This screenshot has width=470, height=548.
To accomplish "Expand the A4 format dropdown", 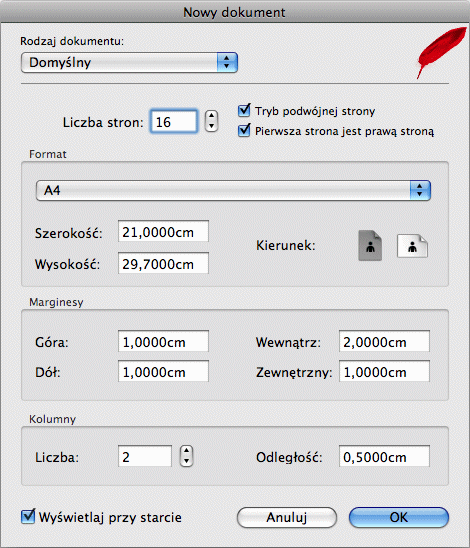I will [x=233, y=190].
